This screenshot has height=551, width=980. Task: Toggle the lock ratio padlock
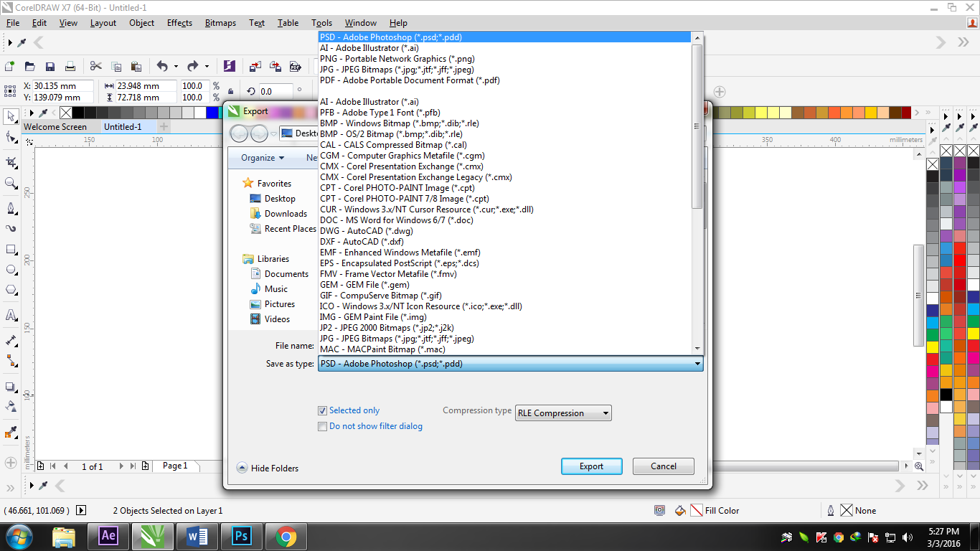pyautogui.click(x=230, y=91)
